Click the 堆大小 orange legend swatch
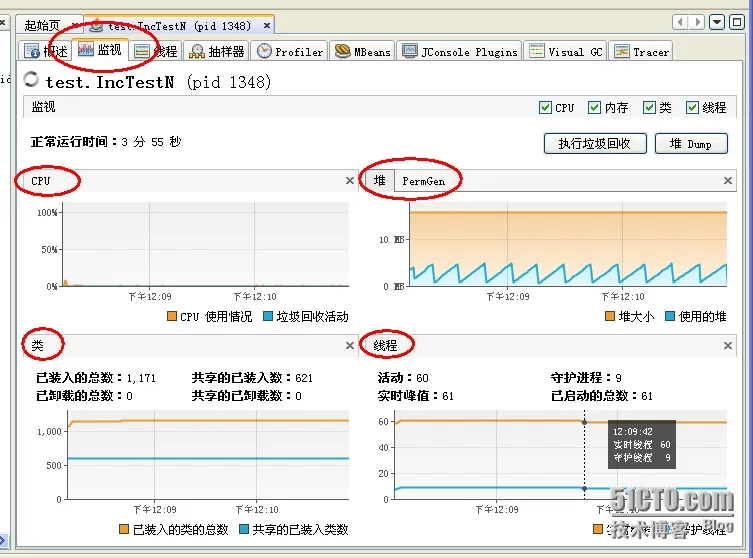The width and height of the screenshot is (753, 558). [610, 316]
